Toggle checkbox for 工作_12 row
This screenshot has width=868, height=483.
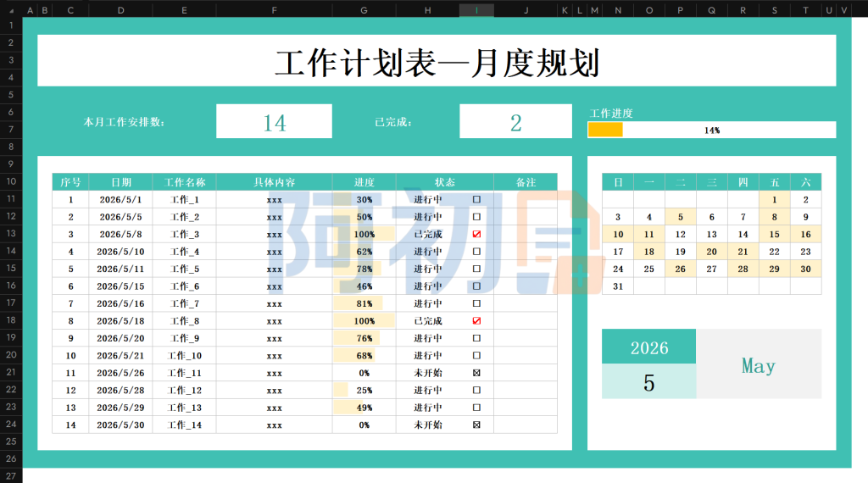pyautogui.click(x=476, y=390)
